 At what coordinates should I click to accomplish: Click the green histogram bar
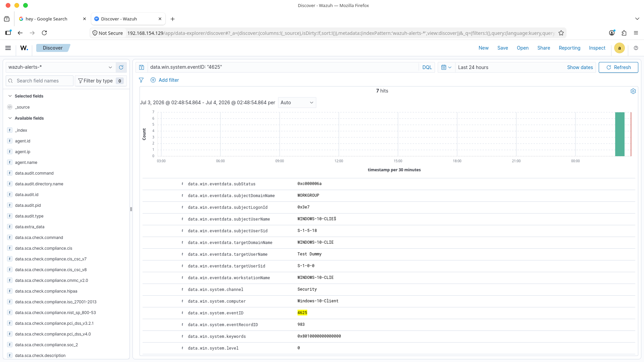pos(620,134)
